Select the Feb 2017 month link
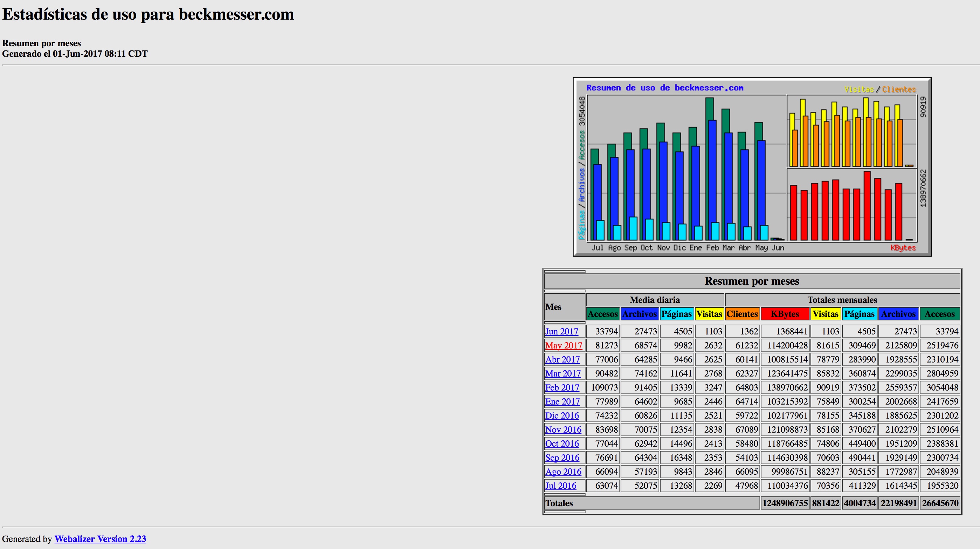The image size is (980, 549). tap(562, 388)
